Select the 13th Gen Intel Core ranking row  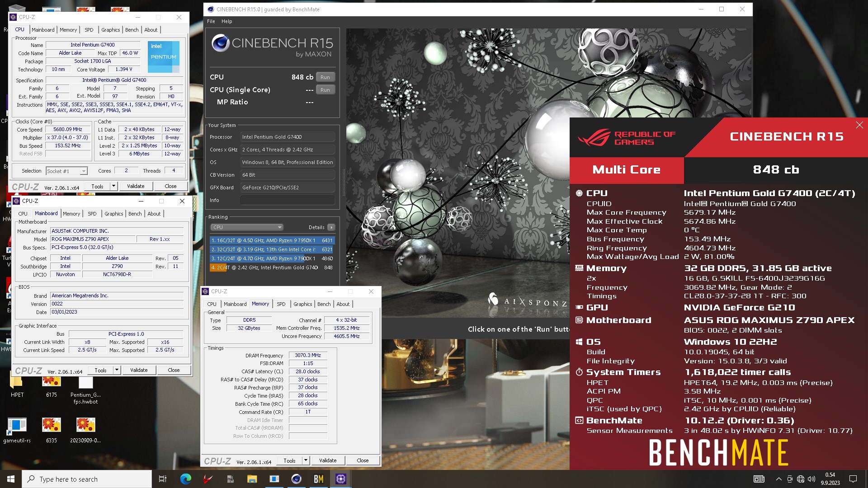(272, 249)
